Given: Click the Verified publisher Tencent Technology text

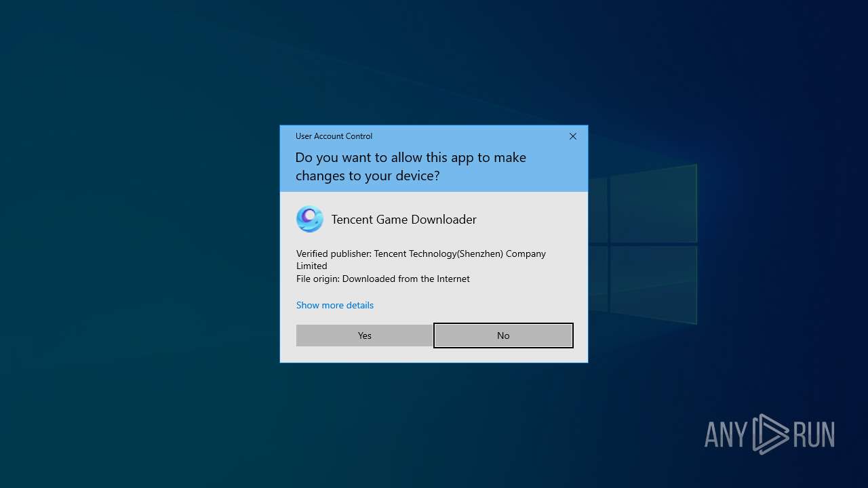Looking at the screenshot, I should pos(421,260).
